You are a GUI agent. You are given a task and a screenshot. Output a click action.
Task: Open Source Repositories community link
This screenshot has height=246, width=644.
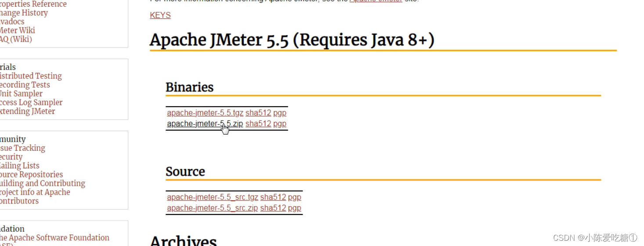coord(31,175)
